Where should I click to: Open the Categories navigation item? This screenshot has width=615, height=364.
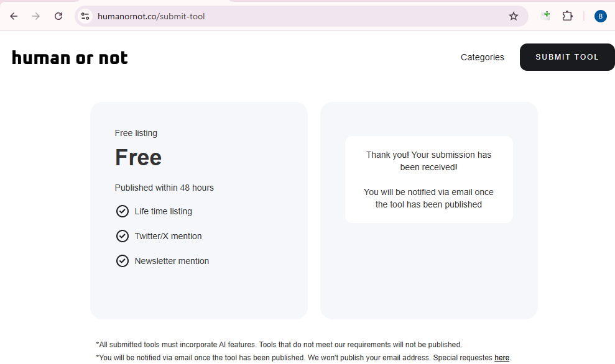coord(482,57)
